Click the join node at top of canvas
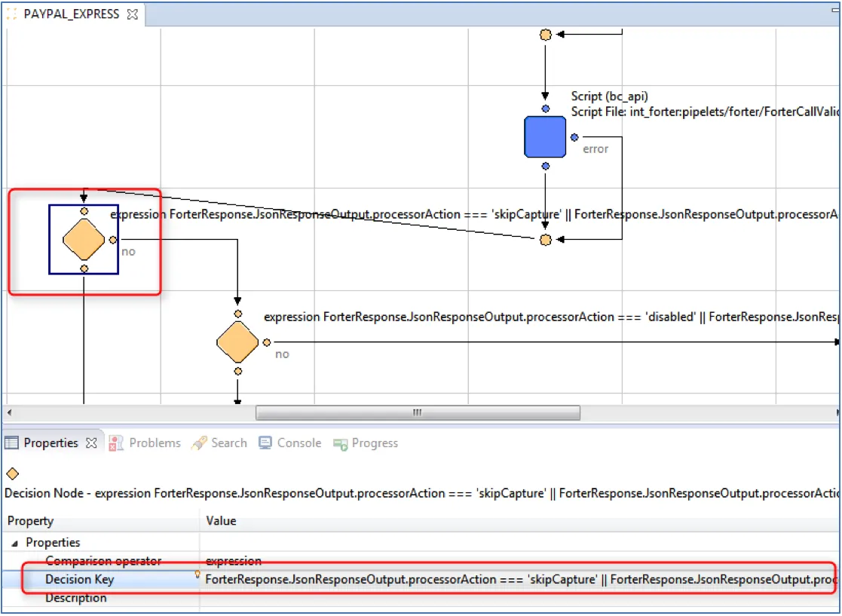The width and height of the screenshot is (842, 616). tap(546, 35)
